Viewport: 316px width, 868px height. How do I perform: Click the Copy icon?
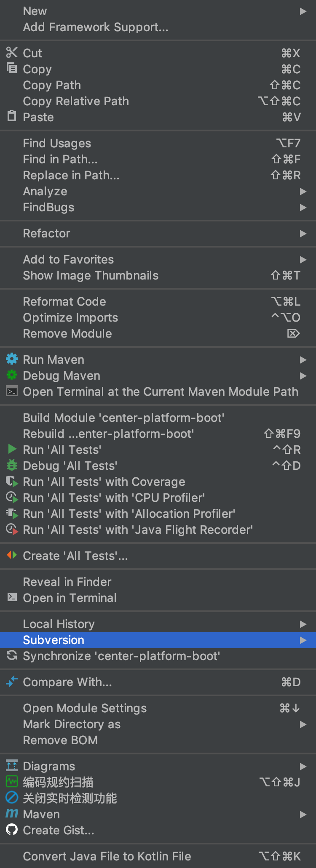point(12,68)
